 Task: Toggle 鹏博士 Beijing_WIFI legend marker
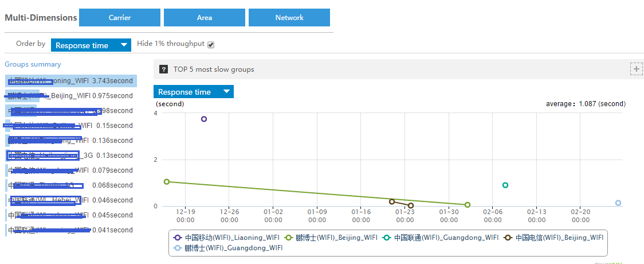(x=289, y=237)
